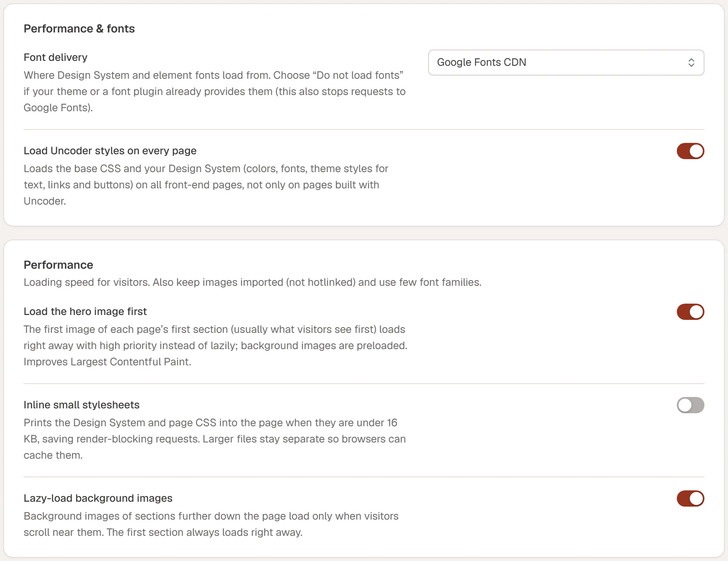Click the description mentioning Largest Contentful Paint
The height and width of the screenshot is (561, 728).
coord(215,345)
